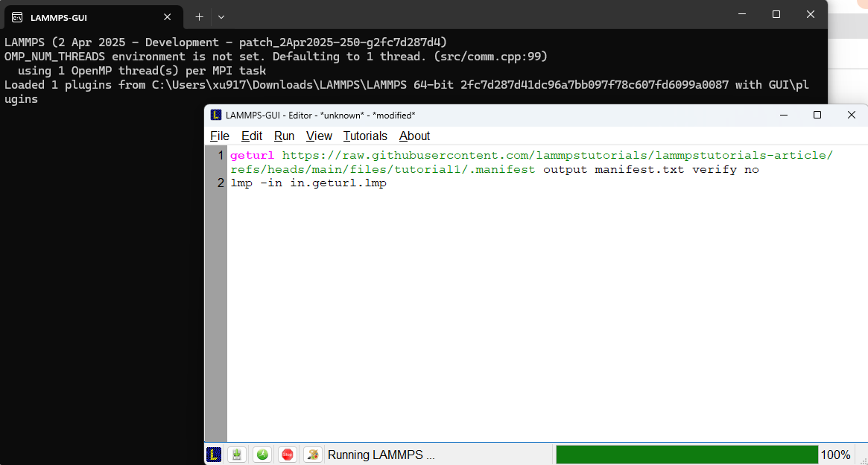Screen dimensions: 868x465
Task: Open a new terminal tab with plus button
Action: click(199, 17)
